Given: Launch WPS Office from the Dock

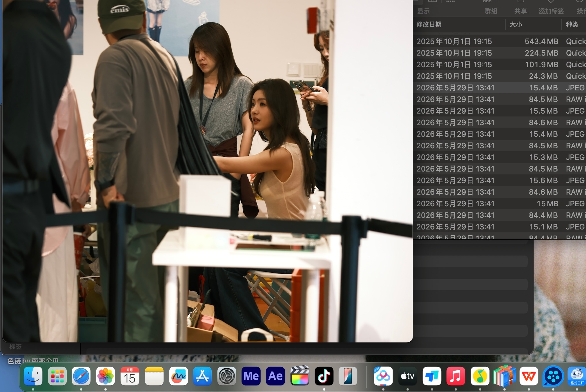Looking at the screenshot, I should (x=529, y=376).
